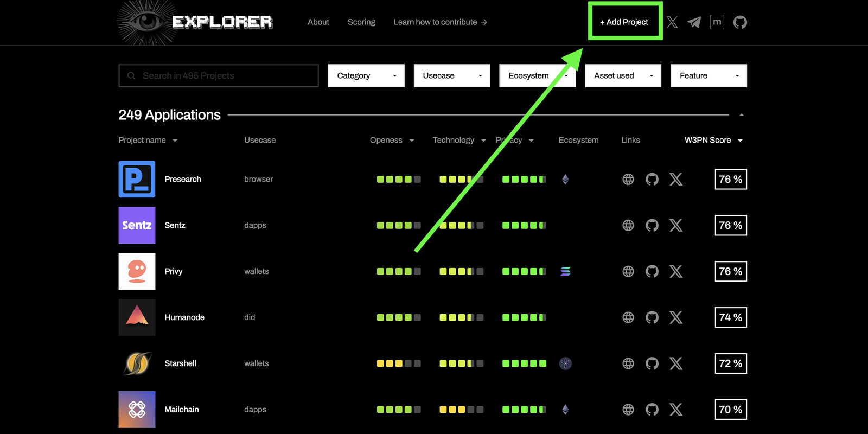Open the Matrix icon in header

pyautogui.click(x=717, y=22)
